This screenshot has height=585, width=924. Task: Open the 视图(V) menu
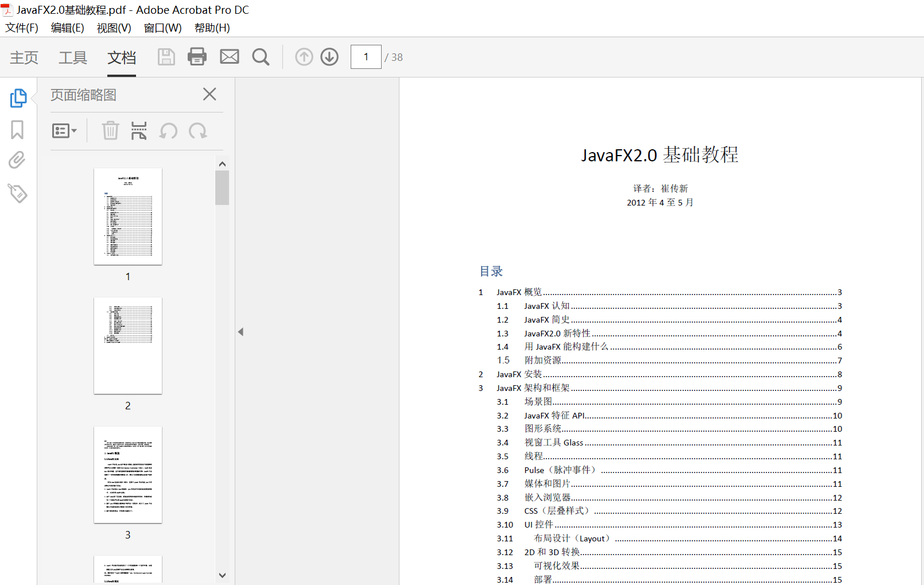point(114,28)
